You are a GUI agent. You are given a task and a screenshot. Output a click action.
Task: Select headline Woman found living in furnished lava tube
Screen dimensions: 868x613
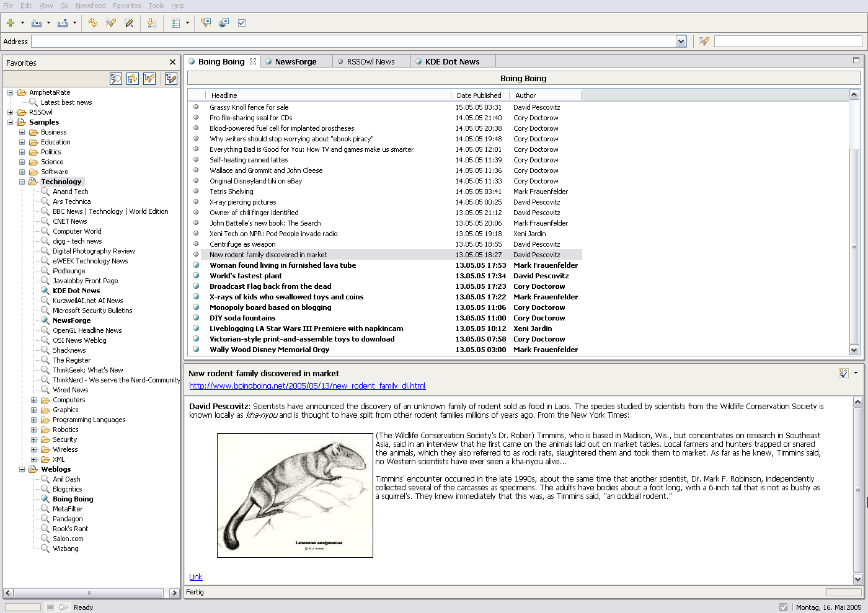[x=283, y=265]
